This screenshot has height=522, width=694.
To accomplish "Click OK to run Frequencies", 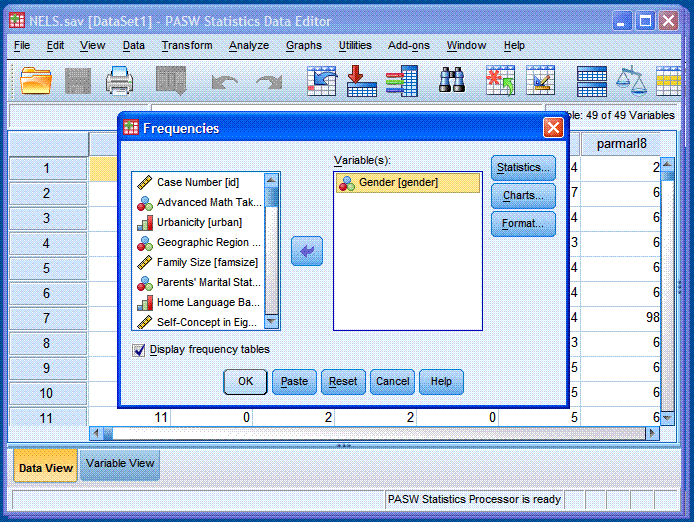I will (x=245, y=382).
